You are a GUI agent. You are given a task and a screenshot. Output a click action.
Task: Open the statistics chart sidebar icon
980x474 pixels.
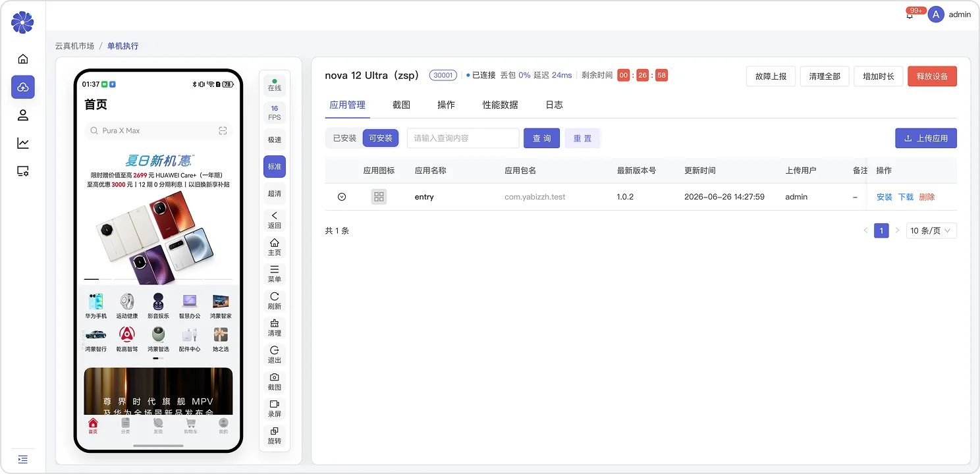pos(23,143)
